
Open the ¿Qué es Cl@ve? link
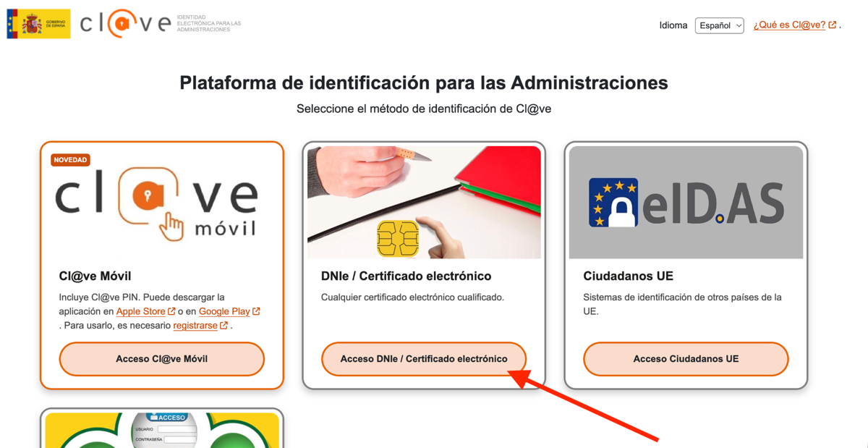click(789, 25)
